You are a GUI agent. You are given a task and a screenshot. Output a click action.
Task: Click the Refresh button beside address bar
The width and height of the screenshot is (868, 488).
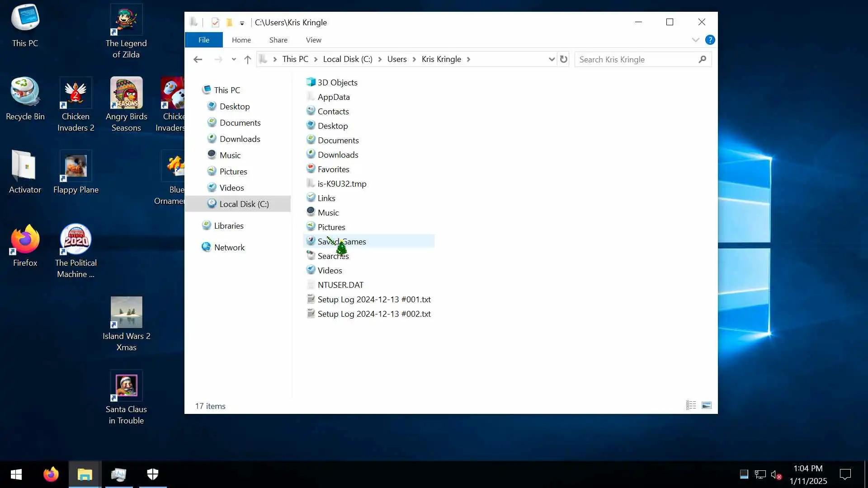[x=563, y=59]
